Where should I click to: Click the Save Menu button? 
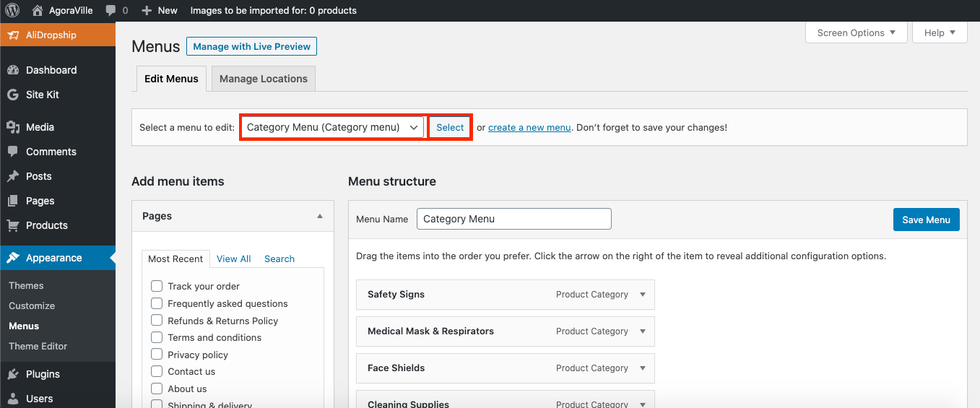point(927,220)
